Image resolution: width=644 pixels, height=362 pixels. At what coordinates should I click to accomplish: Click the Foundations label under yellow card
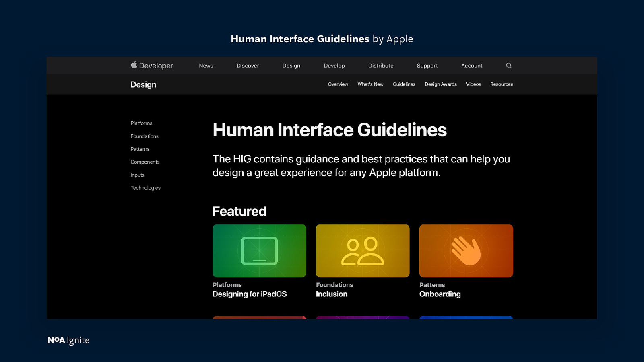(334, 285)
